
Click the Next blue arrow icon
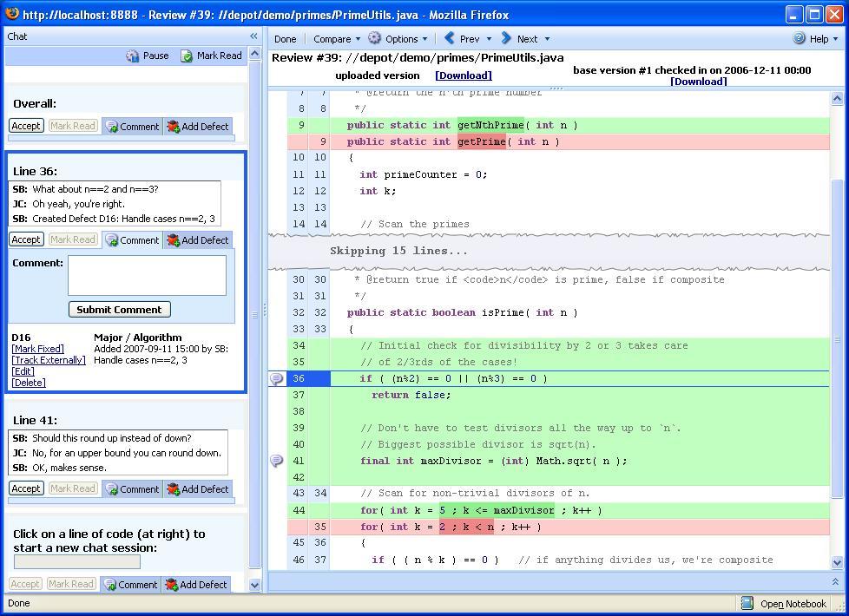click(x=509, y=38)
